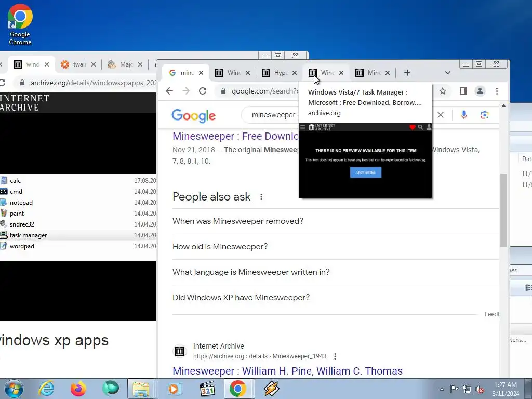Select 'wind' tab in back Chrome window
This screenshot has width=532, height=399.
coord(32,64)
